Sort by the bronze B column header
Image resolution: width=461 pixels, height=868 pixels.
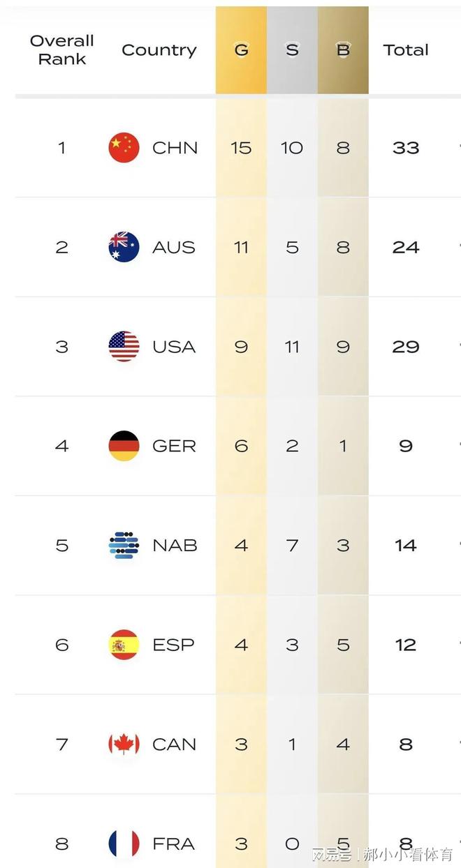343,50
